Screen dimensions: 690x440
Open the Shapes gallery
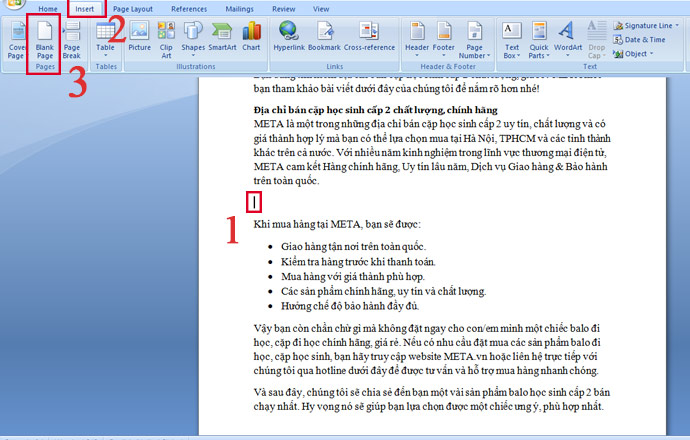point(193,40)
